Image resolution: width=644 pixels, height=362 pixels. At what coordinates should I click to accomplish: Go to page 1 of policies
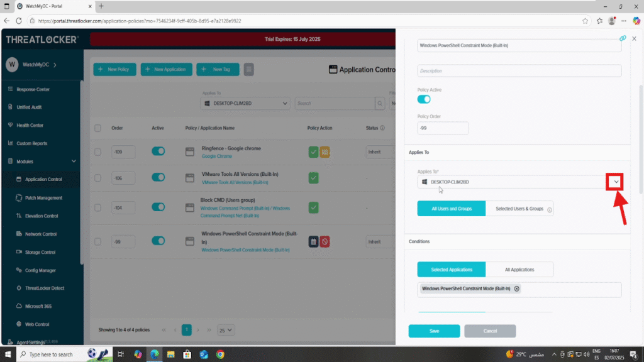[x=186, y=330]
